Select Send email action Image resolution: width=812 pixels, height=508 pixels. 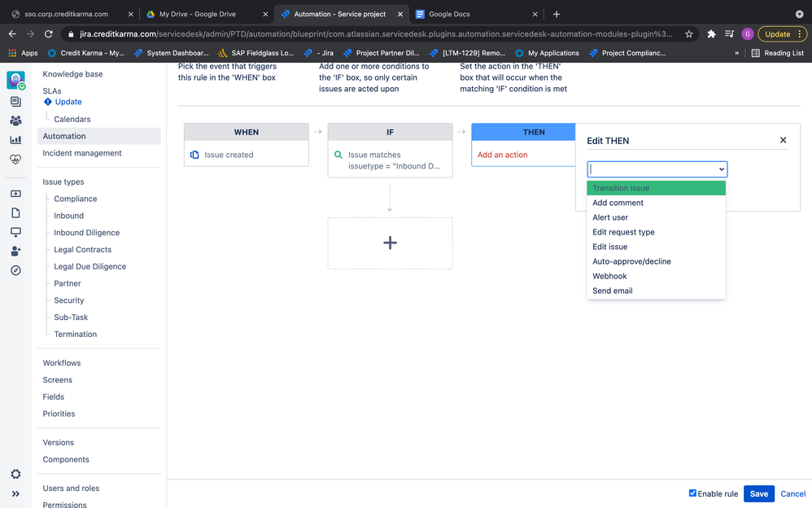point(656,291)
